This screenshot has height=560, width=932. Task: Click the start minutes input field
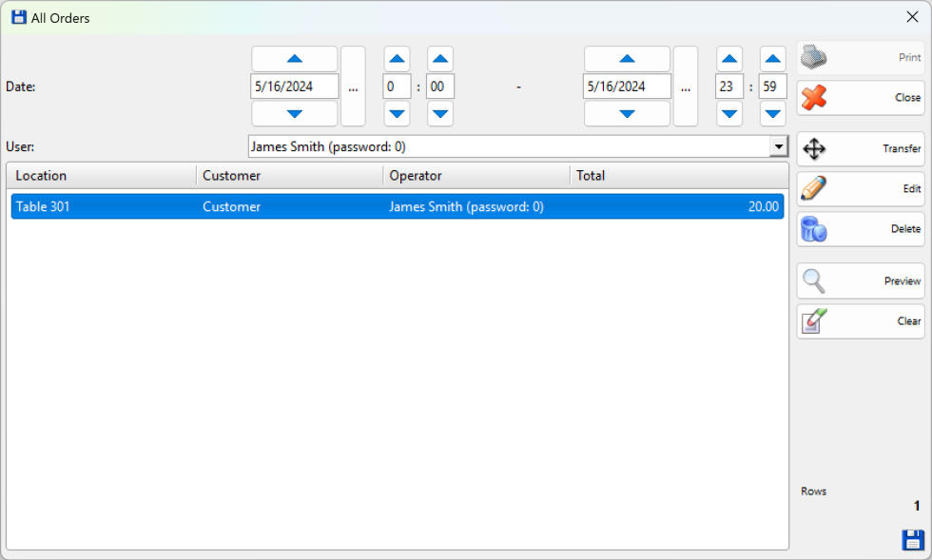(440, 87)
